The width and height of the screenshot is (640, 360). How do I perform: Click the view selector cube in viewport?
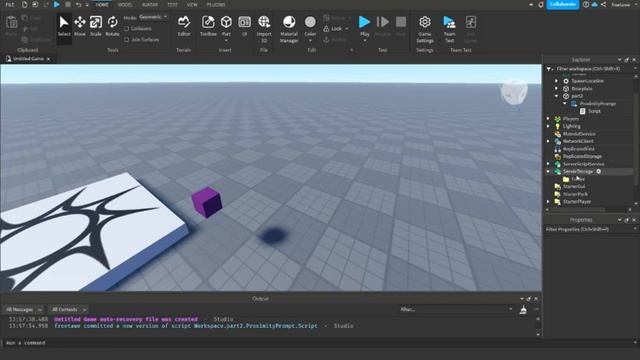click(514, 92)
